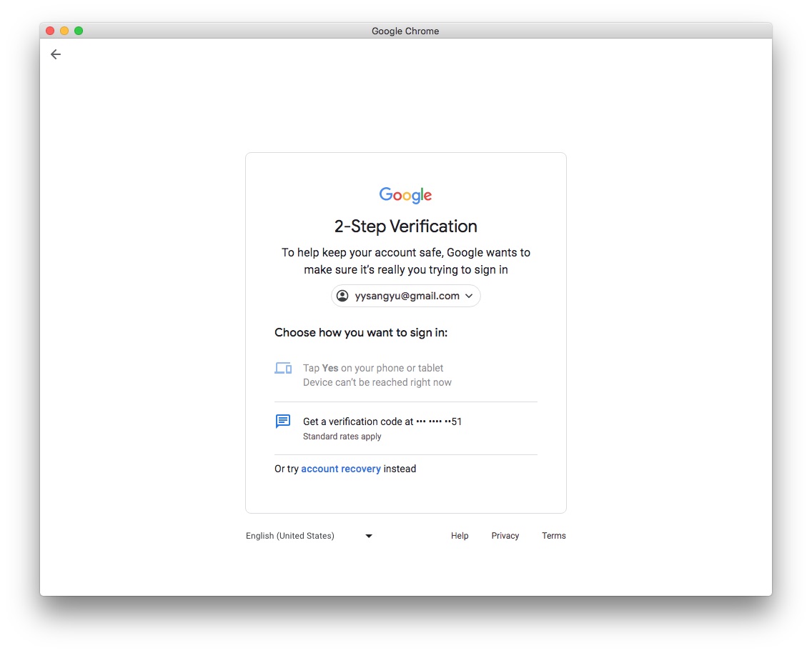Click 'Standard rates apply' text

342,437
